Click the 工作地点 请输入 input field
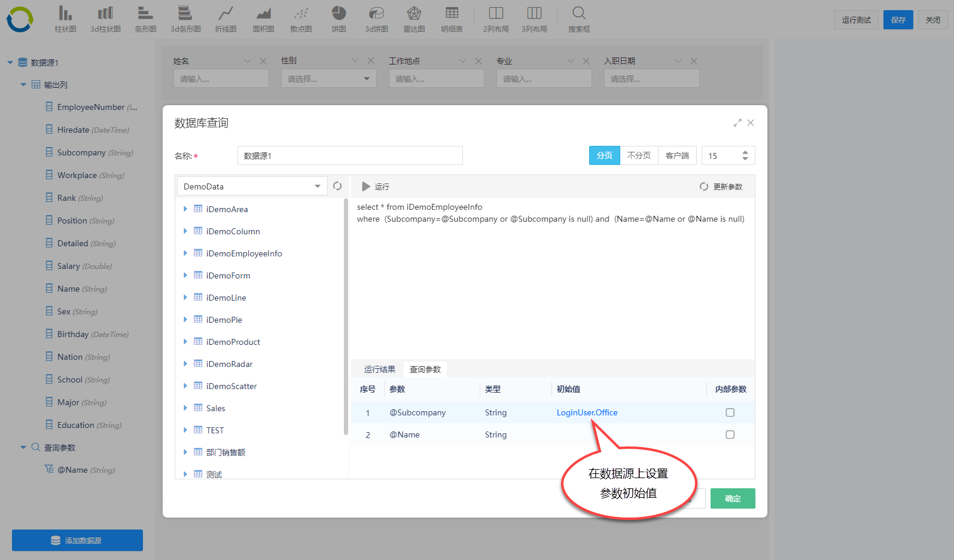The height and width of the screenshot is (560, 954). 437,79
